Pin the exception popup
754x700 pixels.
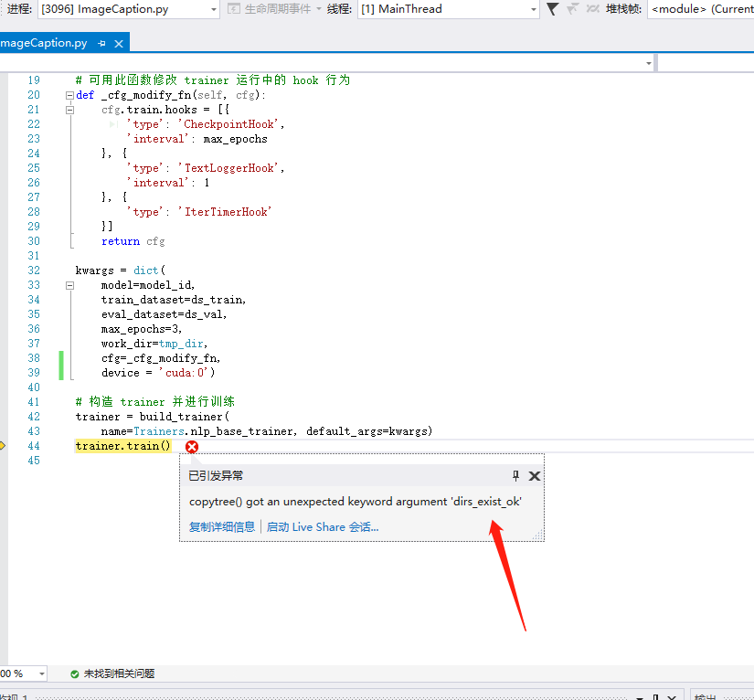coord(515,476)
